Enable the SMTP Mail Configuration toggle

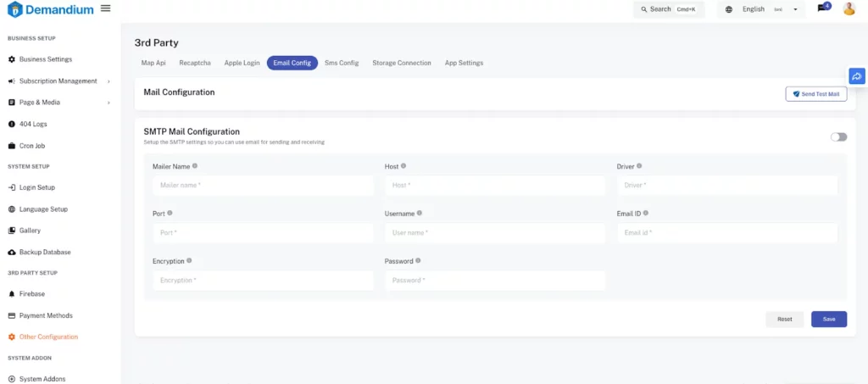pos(838,136)
